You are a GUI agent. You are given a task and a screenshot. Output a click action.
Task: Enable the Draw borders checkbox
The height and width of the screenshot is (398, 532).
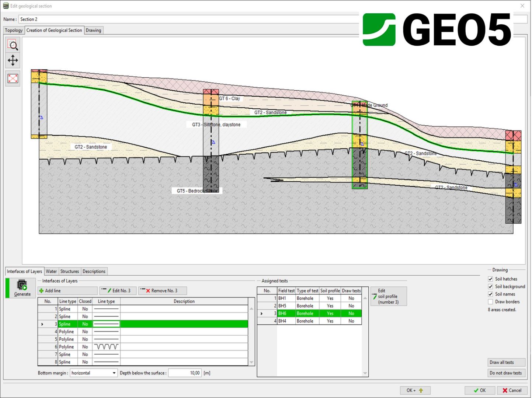pyautogui.click(x=490, y=302)
